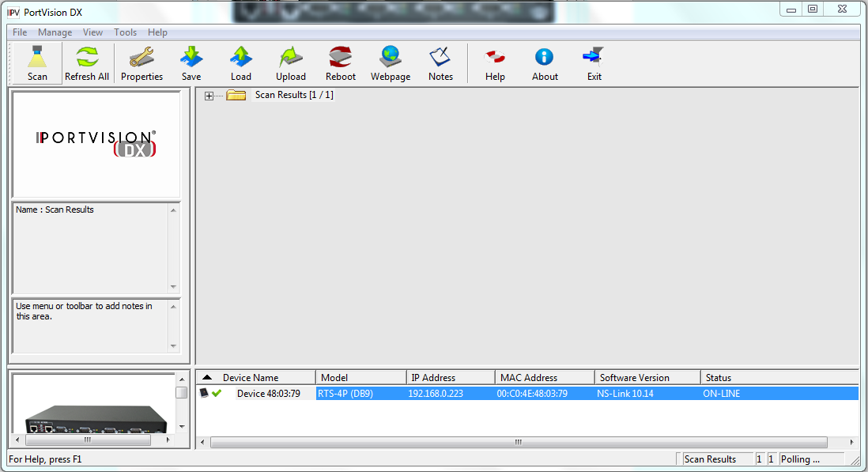Click the green checkmark status icon for Device 48:03:79
Image resolution: width=868 pixels, height=472 pixels.
click(217, 393)
